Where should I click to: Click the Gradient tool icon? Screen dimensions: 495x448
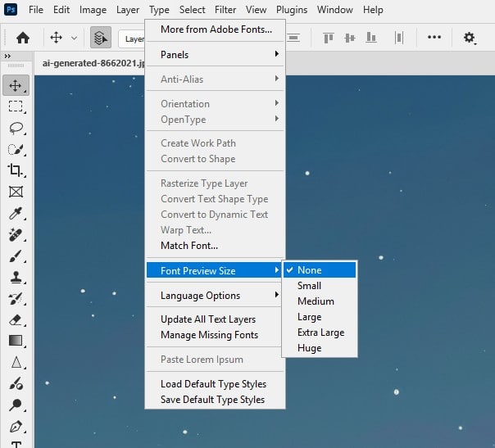[16, 341]
